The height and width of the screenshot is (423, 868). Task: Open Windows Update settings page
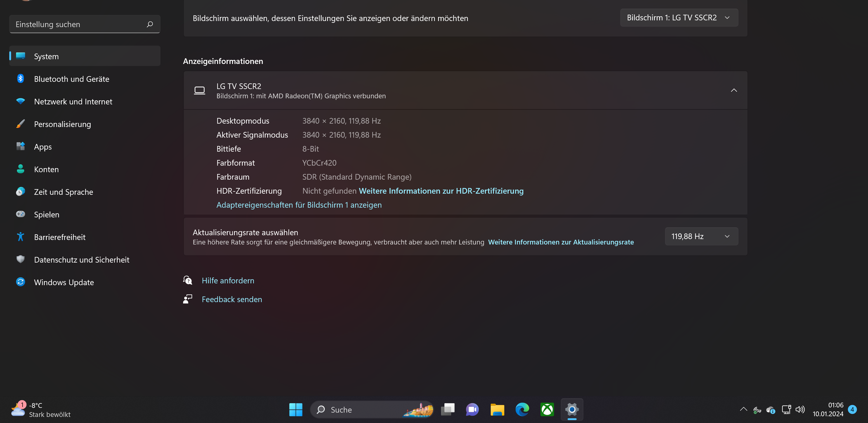point(64,282)
